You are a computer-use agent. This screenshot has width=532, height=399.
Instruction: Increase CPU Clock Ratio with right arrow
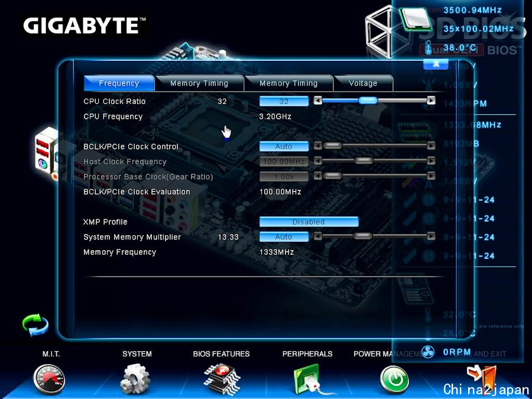point(432,100)
